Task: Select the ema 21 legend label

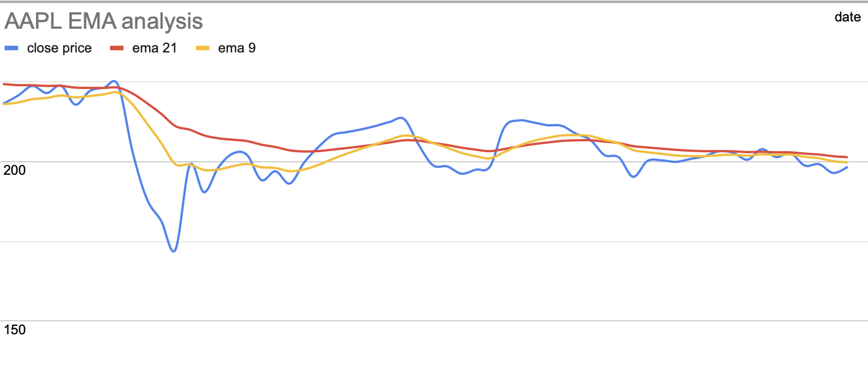Action: [155, 48]
